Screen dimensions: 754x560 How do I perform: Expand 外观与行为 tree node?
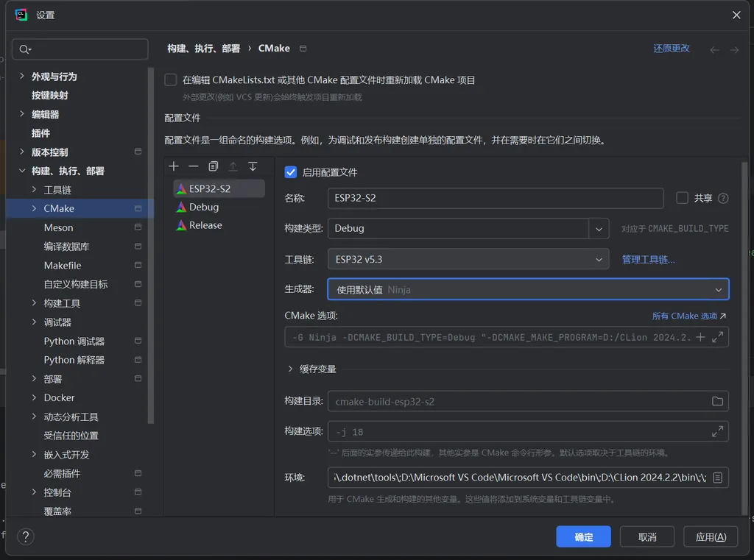pyautogui.click(x=21, y=76)
